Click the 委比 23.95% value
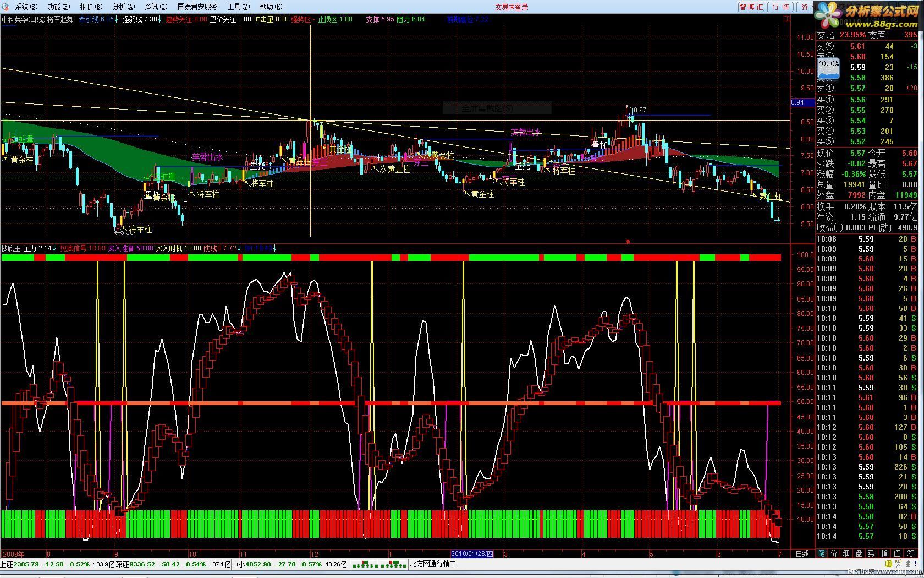The height and width of the screenshot is (578, 924). click(853, 35)
